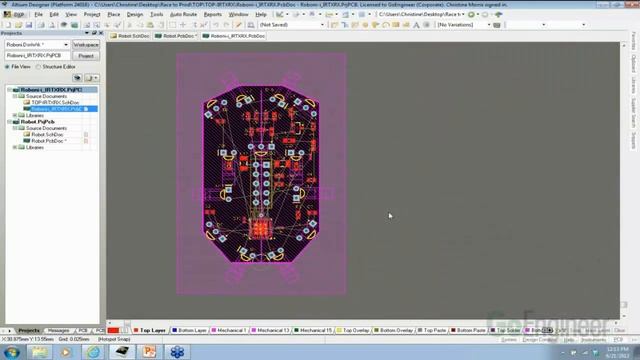Screen dimensions: 640x360
Task: Switch to the Top Layer tab
Action: point(150,330)
